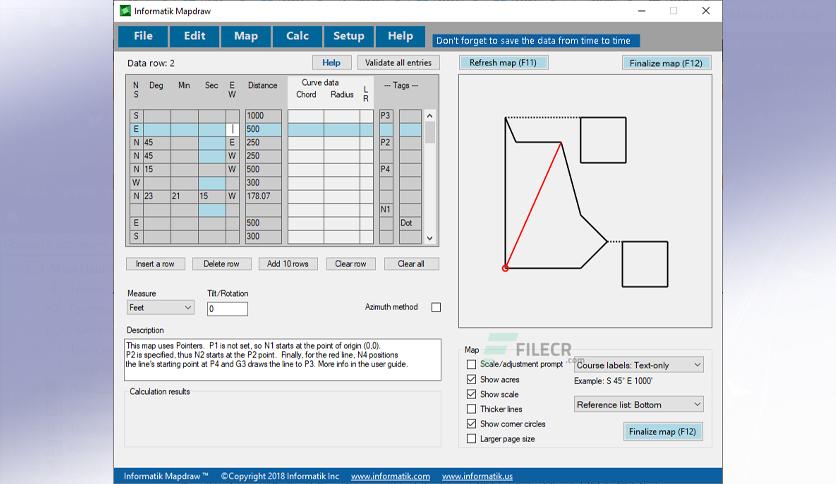Uncheck Show corner circles checkbox
Viewport: 836px width, 484px height.
tap(471, 424)
